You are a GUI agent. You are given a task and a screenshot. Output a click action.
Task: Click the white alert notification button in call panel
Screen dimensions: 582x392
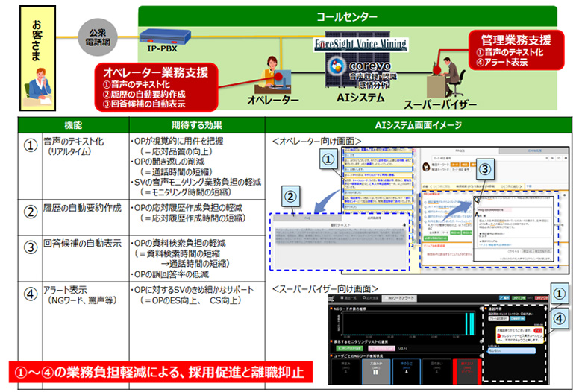tap(498, 318)
